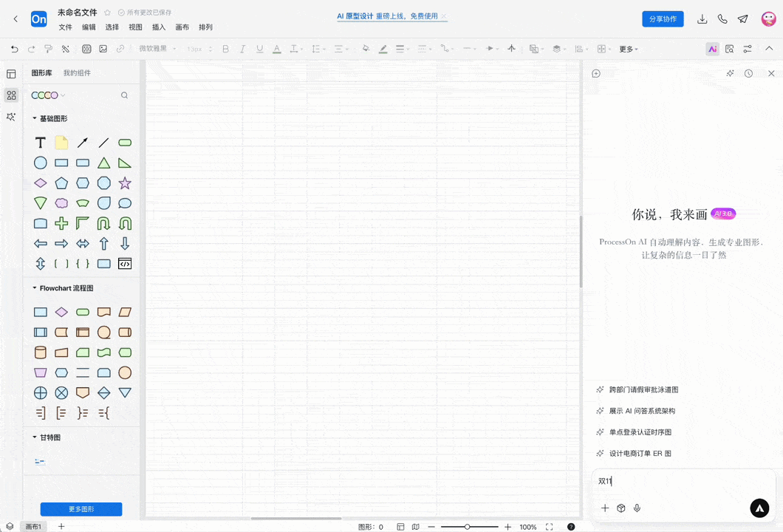Screen dimensions: 783x532
Task: Select the 画布1 page tab
Action: point(33,527)
